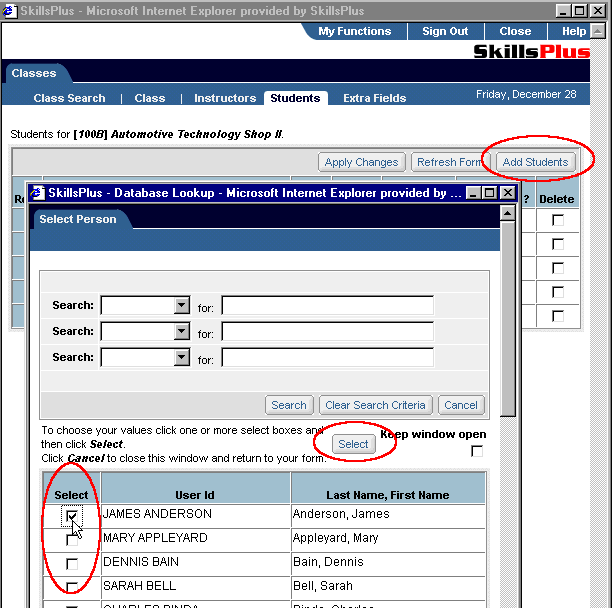Check the Dennis Bain select checkbox
Viewport: 612px width, 608px height.
tap(72, 564)
